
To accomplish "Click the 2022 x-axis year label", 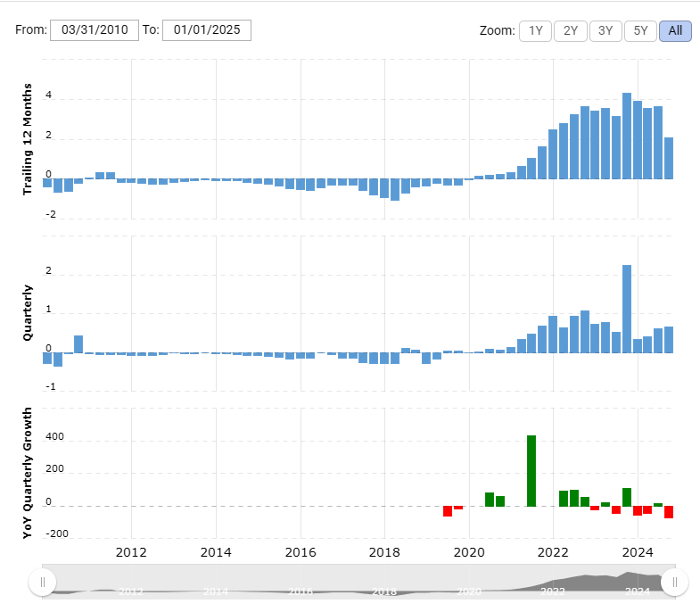I will (x=553, y=552).
